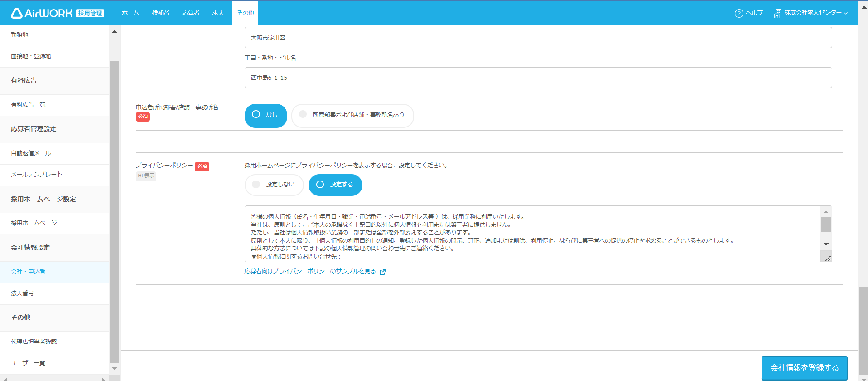The image size is (868, 381).
Task: Click the 会社情報設定 section heading
Action: click(x=30, y=248)
